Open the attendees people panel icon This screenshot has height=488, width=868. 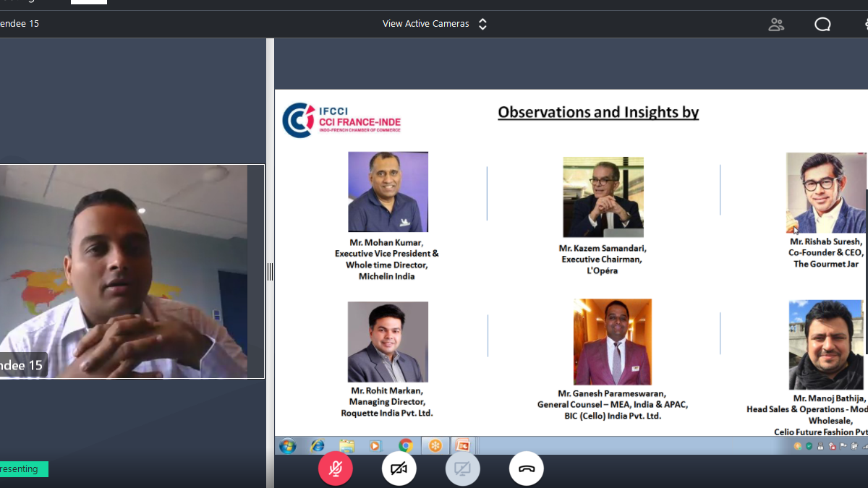[x=776, y=24]
